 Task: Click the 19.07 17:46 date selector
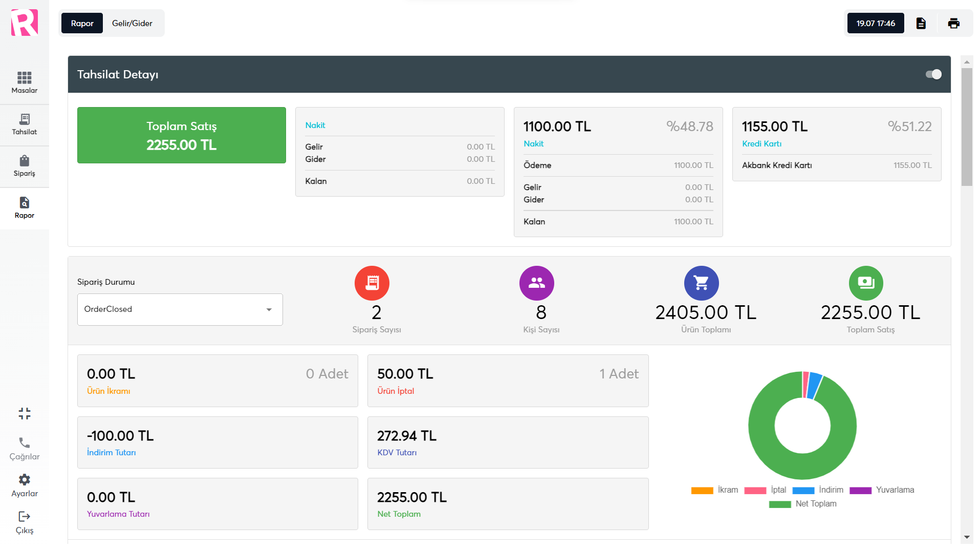(875, 24)
